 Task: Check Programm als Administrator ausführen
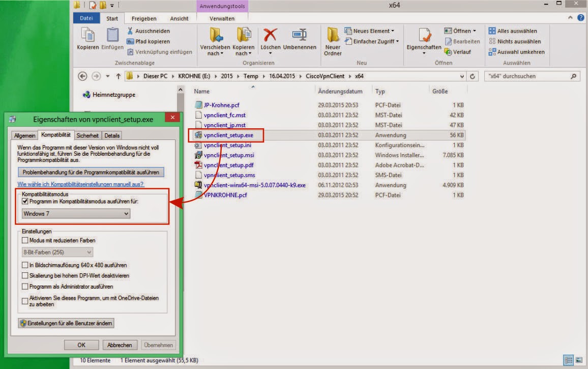coord(25,287)
